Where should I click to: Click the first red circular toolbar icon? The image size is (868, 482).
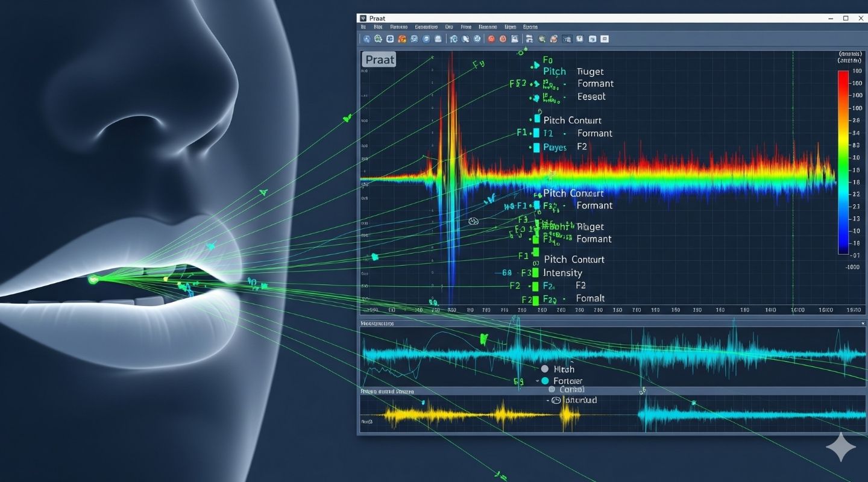pos(491,39)
